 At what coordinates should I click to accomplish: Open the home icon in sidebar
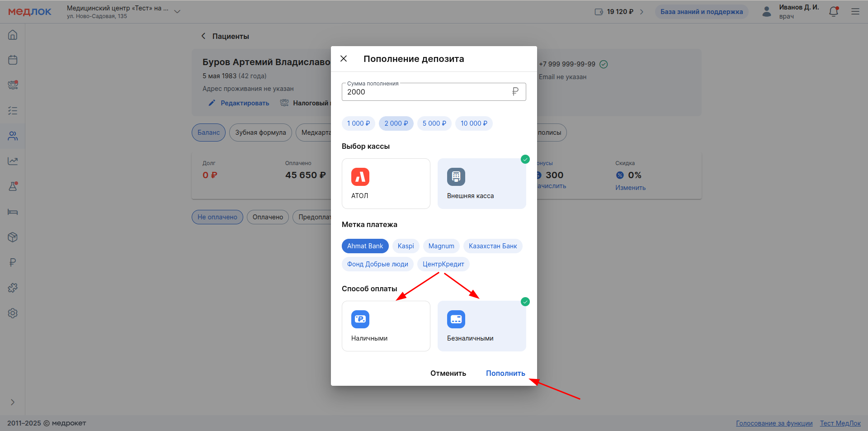tap(13, 35)
